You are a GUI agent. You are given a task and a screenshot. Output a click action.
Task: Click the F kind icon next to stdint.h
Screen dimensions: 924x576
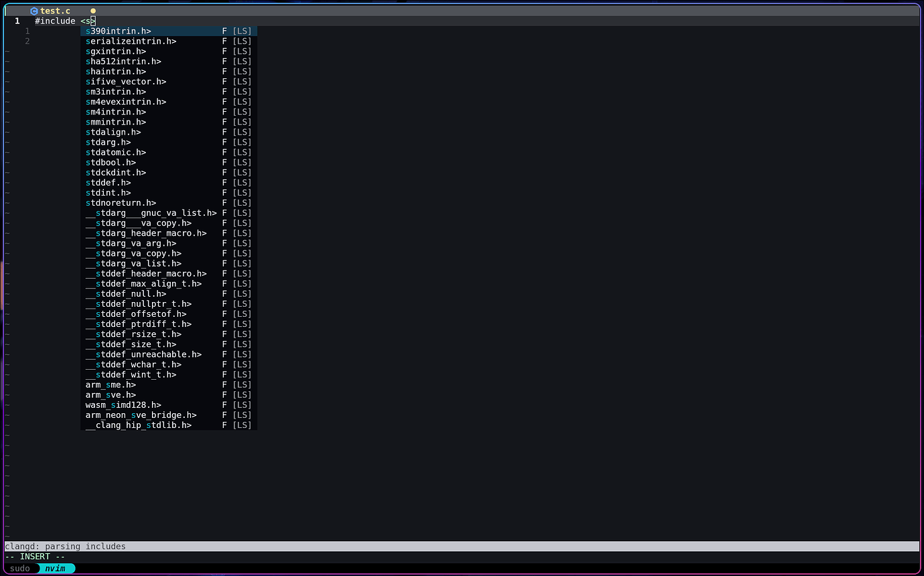224,192
